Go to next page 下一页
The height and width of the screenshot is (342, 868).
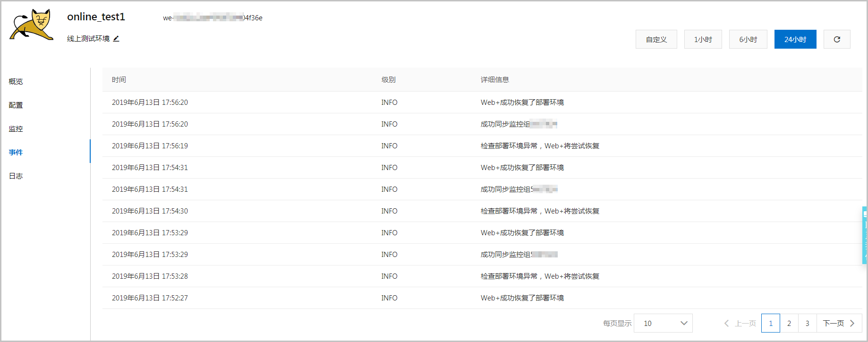[839, 323]
